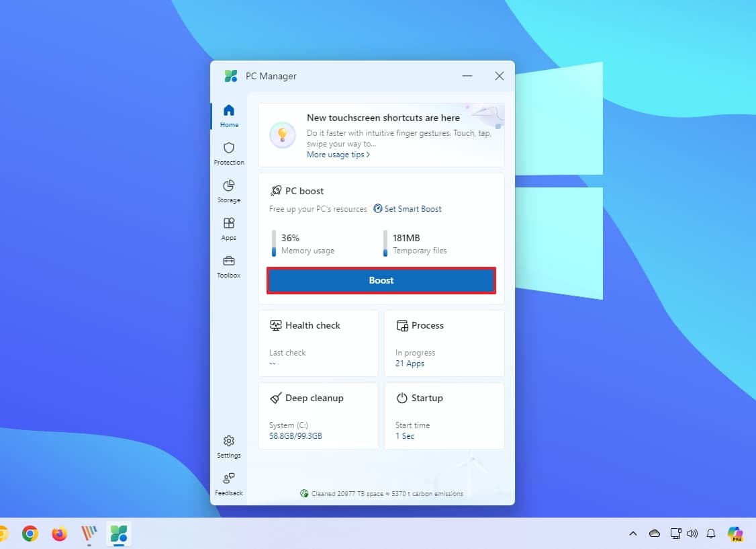Image resolution: width=756 pixels, height=549 pixels.
Task: Select the Protection sidebar icon
Action: pyautogui.click(x=229, y=153)
